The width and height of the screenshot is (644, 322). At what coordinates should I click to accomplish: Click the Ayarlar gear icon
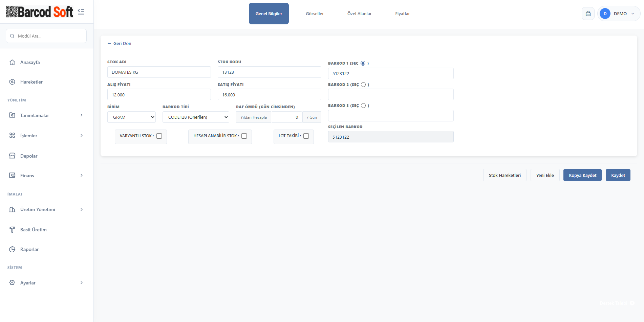[x=12, y=283]
